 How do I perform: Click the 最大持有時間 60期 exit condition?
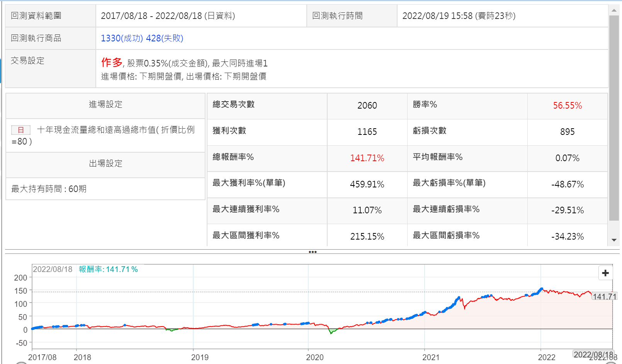click(49, 189)
